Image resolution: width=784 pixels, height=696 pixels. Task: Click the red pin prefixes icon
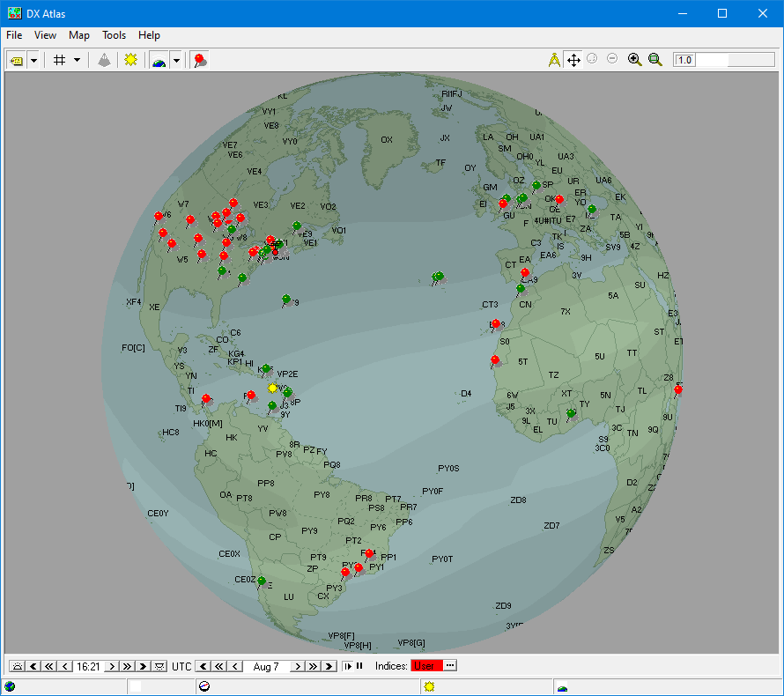[x=200, y=60]
